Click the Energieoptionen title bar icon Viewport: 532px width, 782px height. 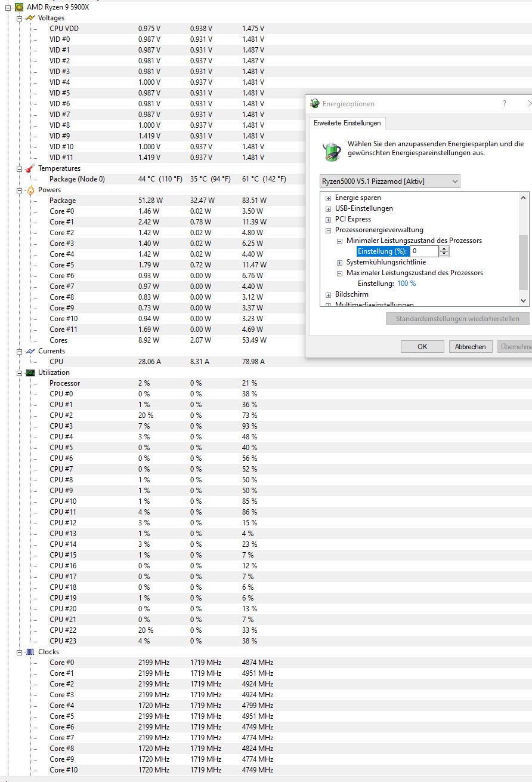pyautogui.click(x=315, y=103)
